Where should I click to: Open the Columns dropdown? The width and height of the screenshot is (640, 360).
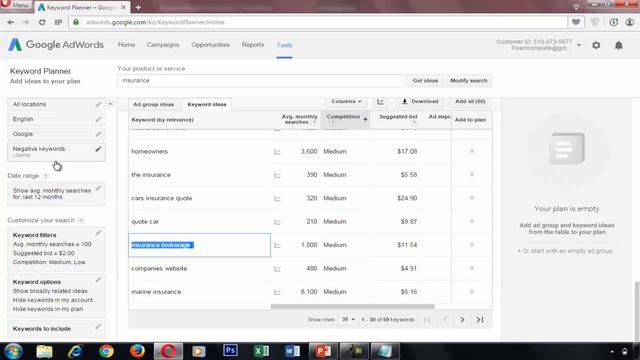(x=346, y=101)
